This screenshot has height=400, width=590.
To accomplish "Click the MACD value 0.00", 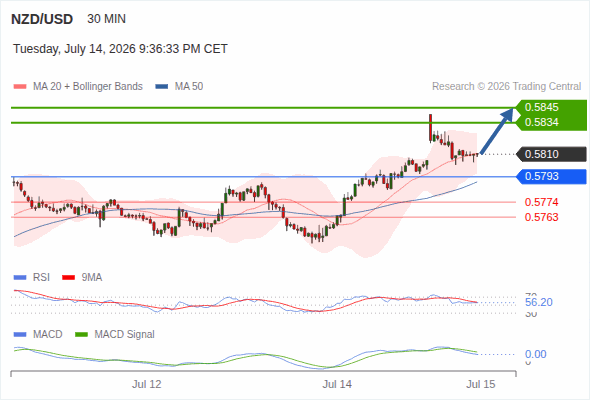I will tap(536, 354).
